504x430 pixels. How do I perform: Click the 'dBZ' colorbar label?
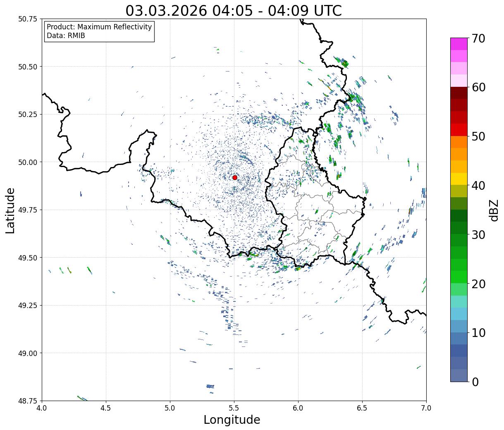(x=494, y=210)
